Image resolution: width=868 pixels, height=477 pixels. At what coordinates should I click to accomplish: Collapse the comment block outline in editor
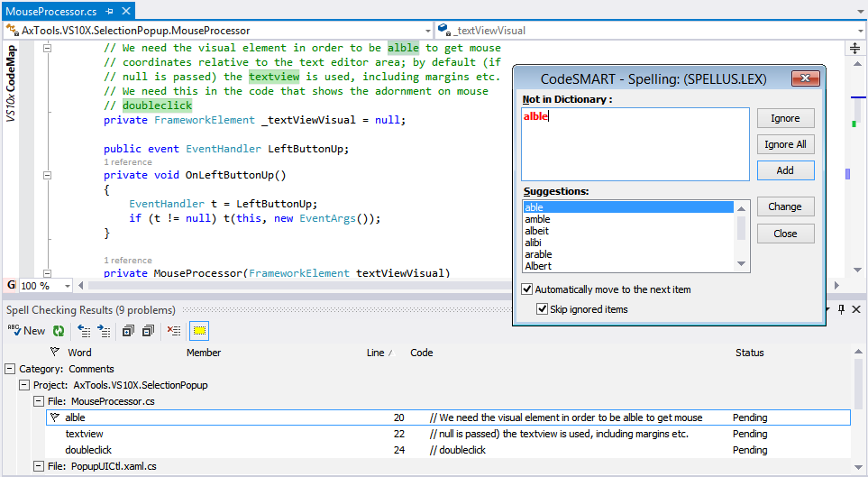click(47, 48)
